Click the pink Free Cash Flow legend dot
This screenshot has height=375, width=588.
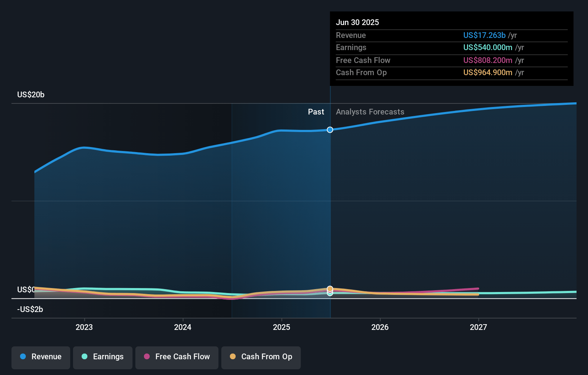click(x=147, y=356)
